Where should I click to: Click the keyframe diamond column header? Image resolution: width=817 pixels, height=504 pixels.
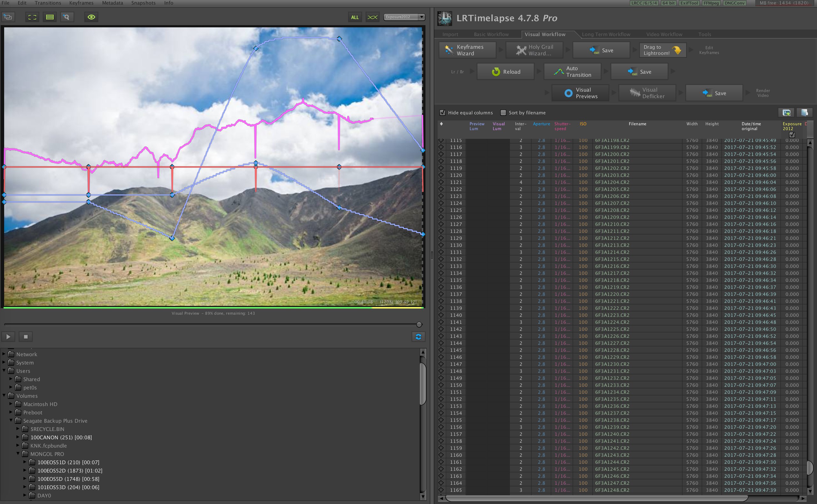tap(441, 124)
